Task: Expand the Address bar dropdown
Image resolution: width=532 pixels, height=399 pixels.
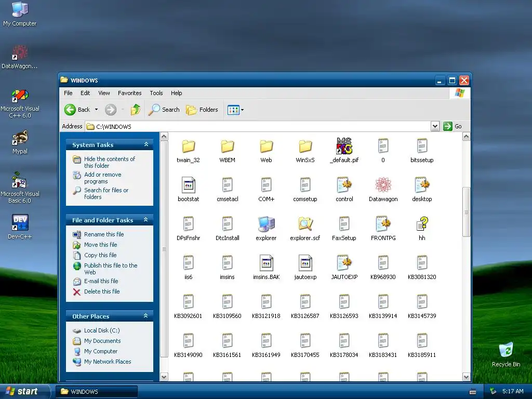Action: coord(435,127)
